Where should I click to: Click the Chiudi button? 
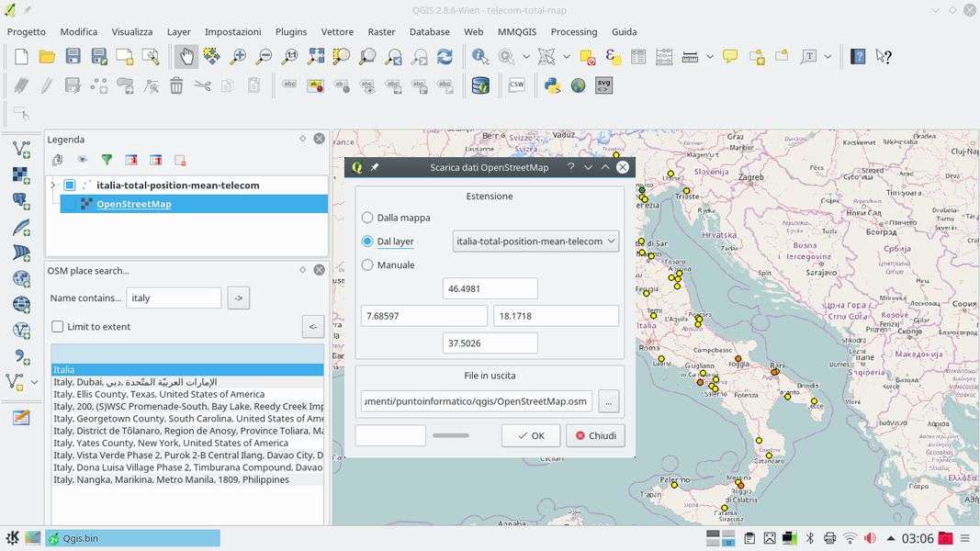pos(595,436)
